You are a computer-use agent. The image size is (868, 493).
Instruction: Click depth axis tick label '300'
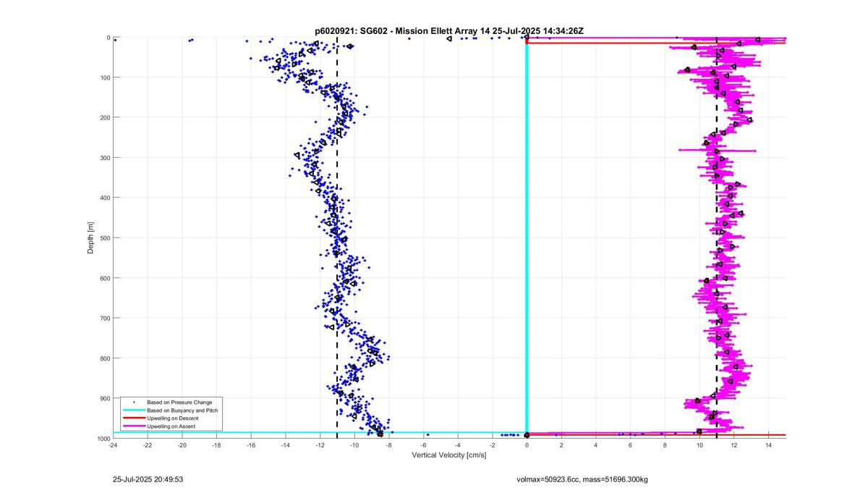coord(105,158)
